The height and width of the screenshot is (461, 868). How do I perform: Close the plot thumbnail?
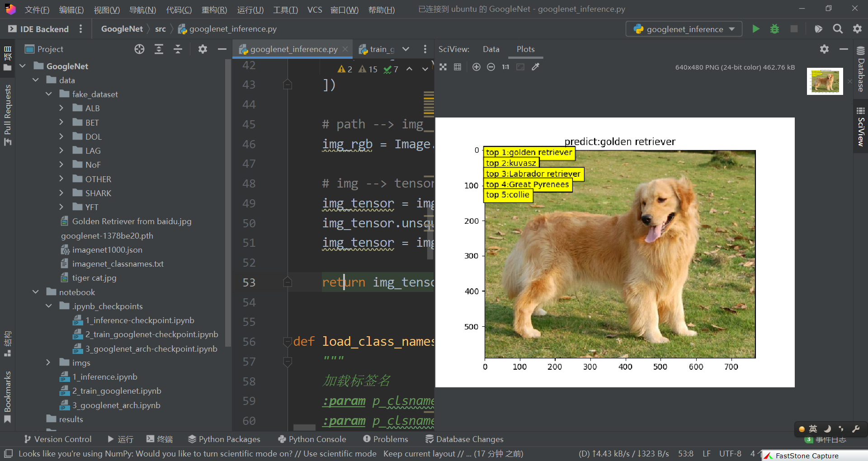pyautogui.click(x=849, y=81)
